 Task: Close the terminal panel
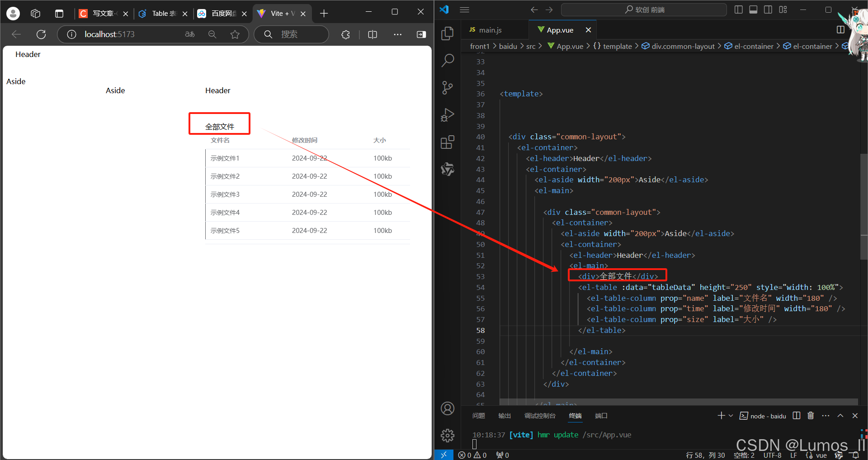[x=855, y=416]
